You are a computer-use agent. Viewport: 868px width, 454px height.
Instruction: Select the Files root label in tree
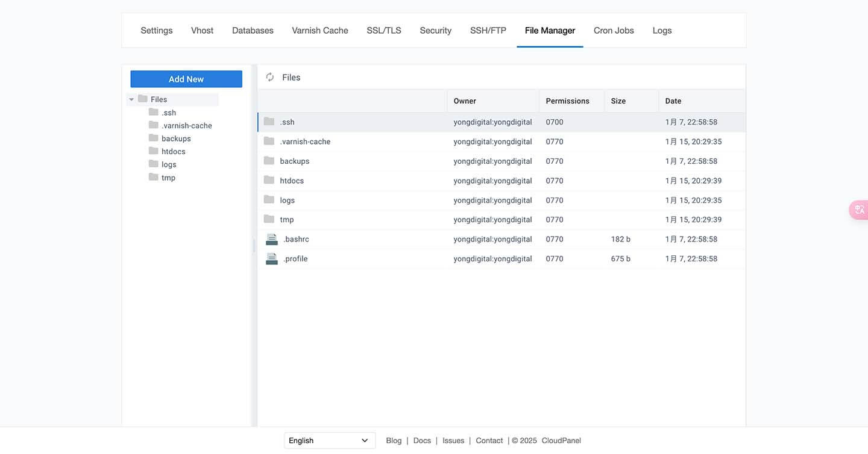[x=159, y=99]
